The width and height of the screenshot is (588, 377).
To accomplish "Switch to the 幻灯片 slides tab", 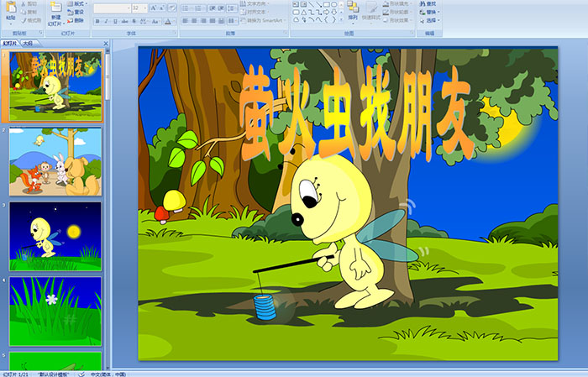I will tap(10, 44).
